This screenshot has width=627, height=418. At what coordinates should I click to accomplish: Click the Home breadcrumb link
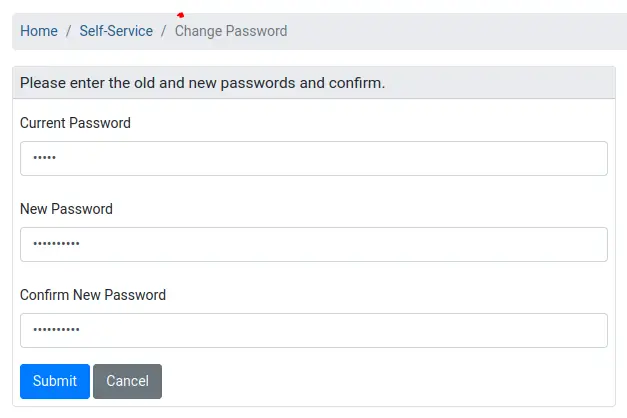(39, 31)
